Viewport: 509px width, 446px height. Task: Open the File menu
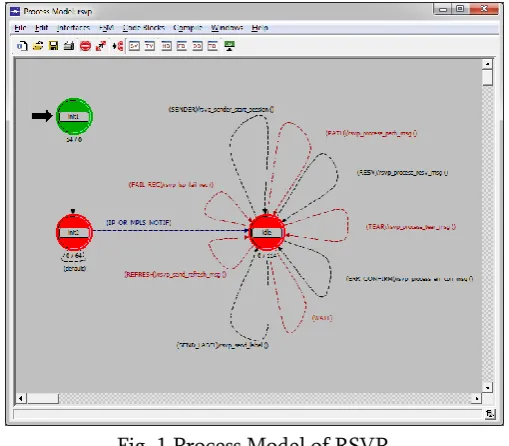point(20,28)
